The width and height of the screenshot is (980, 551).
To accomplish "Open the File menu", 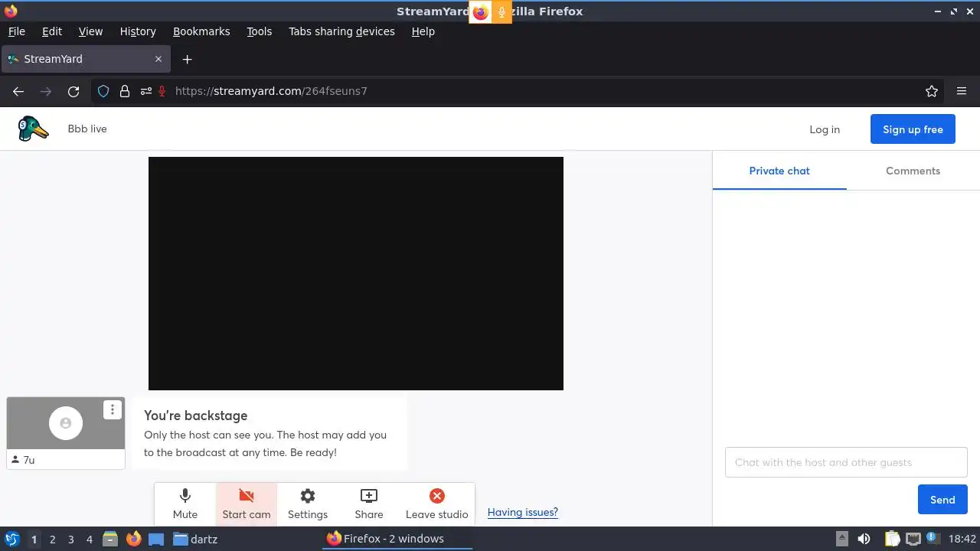I will [16, 31].
